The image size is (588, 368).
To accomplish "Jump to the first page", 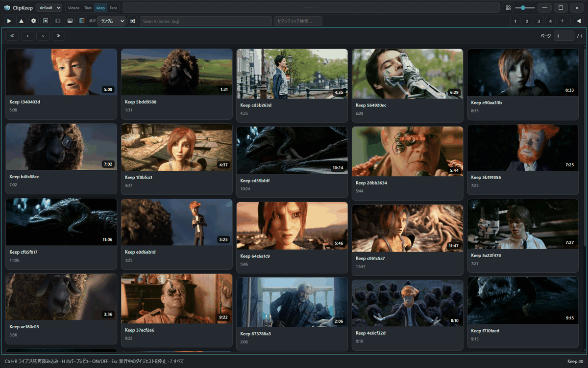I will pos(12,36).
